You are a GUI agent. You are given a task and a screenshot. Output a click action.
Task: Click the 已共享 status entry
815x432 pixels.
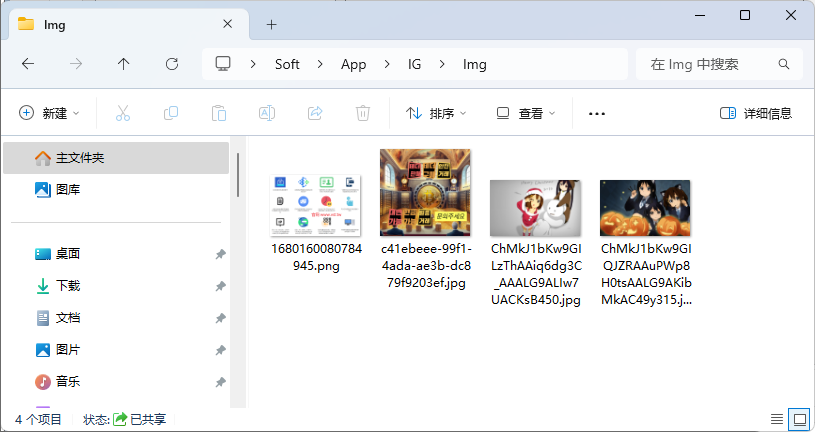point(140,420)
